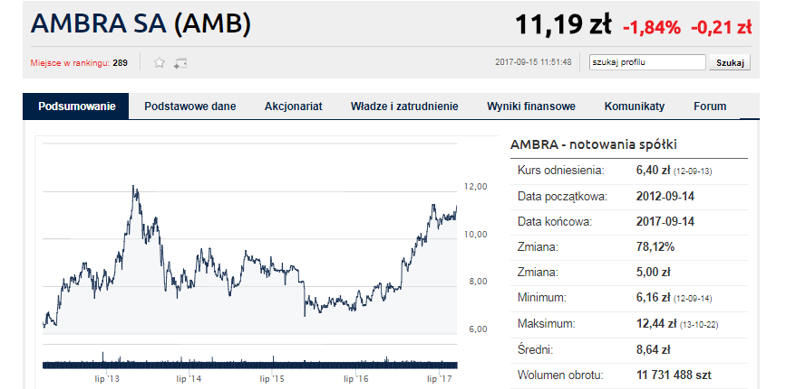
Task: Switch to the Forum tab
Action: tap(709, 106)
